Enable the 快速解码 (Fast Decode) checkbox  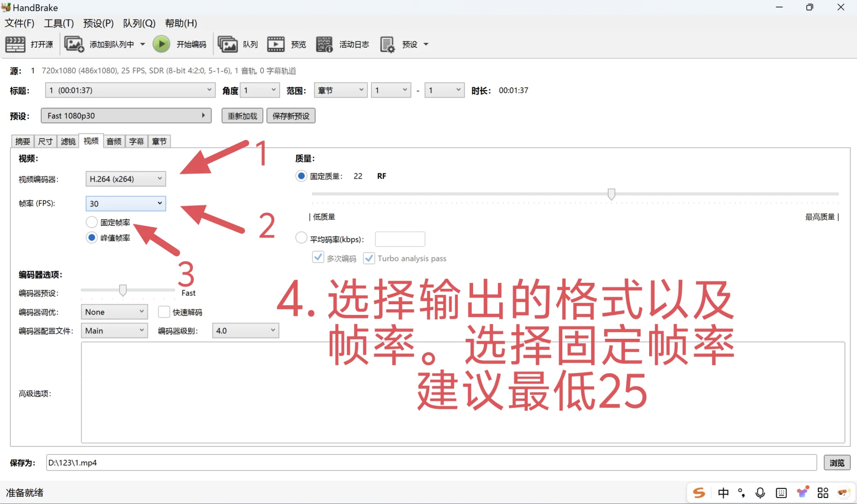point(164,312)
